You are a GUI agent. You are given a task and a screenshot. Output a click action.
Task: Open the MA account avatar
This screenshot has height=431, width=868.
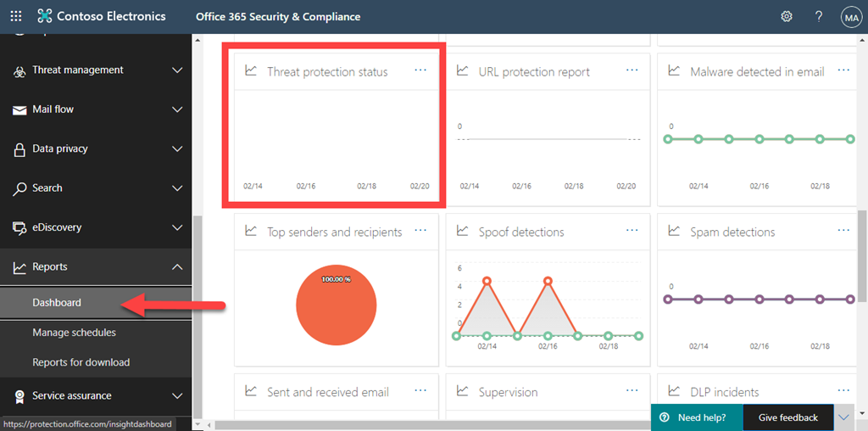coord(850,16)
